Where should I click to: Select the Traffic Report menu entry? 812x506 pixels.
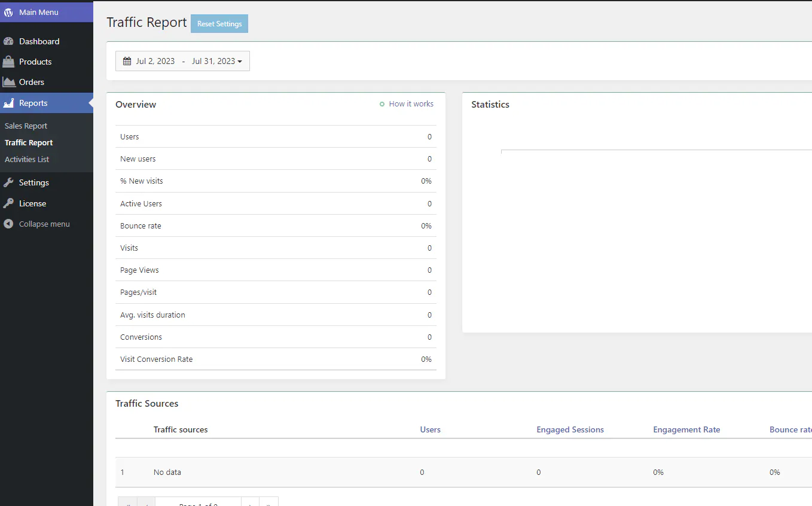(28, 142)
